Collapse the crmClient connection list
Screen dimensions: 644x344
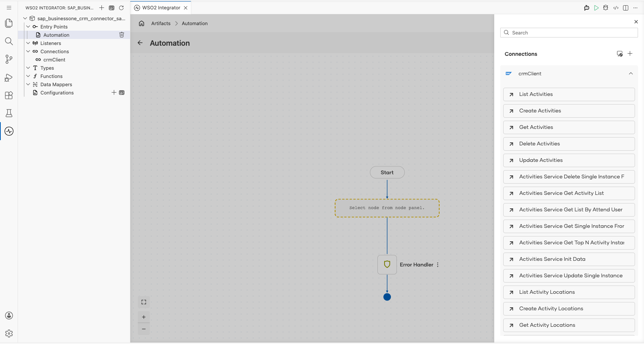pyautogui.click(x=631, y=73)
